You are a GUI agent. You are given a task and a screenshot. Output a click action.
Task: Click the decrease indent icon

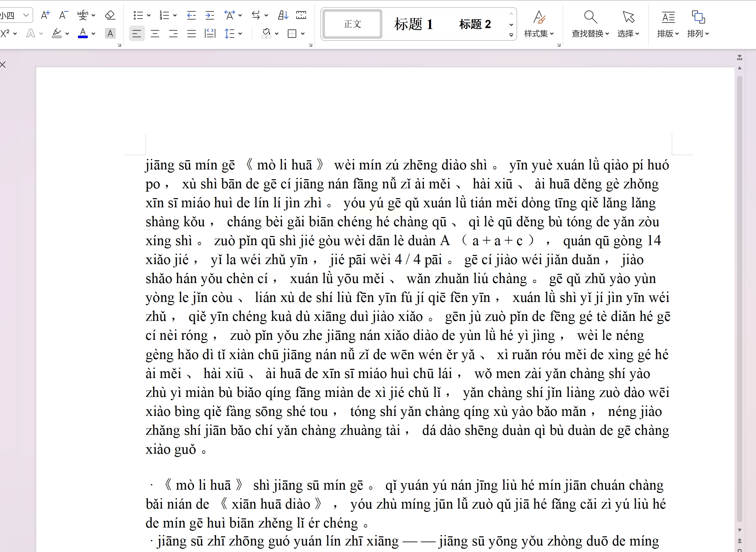coord(191,15)
